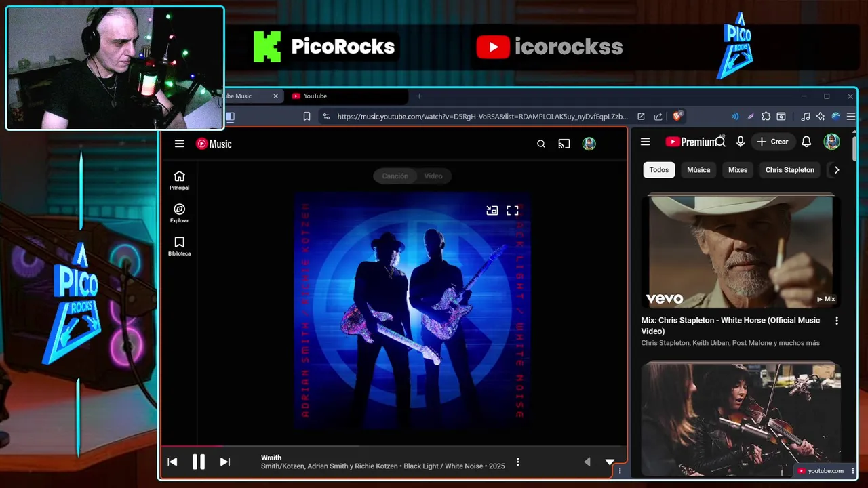Open the Chris Stapleton White Horse thumbnail
Viewport: 868px width, 488px height.
point(741,251)
